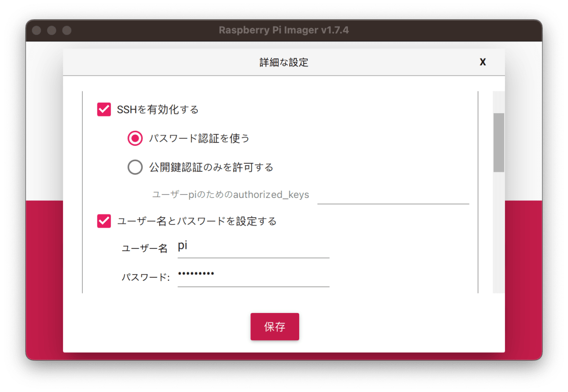Uncheck the SSHを有効化する checkbox
The width and height of the screenshot is (568, 392).
[104, 110]
